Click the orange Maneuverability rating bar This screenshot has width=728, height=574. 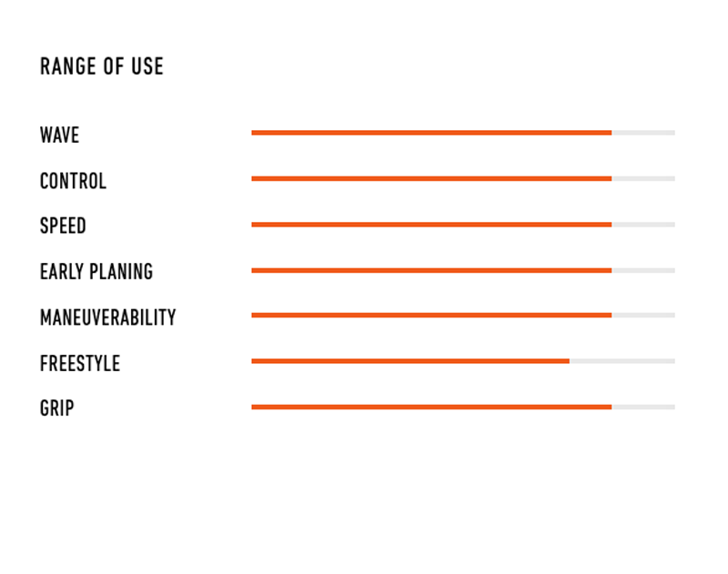[x=431, y=315]
